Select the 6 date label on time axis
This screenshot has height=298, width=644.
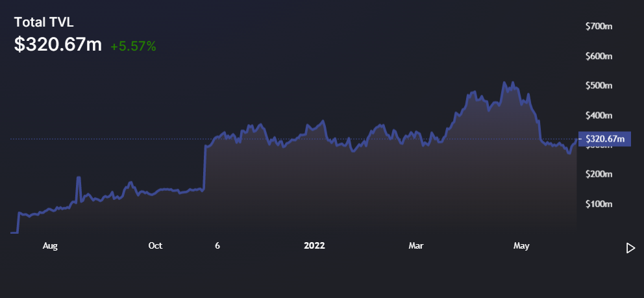[x=217, y=246]
